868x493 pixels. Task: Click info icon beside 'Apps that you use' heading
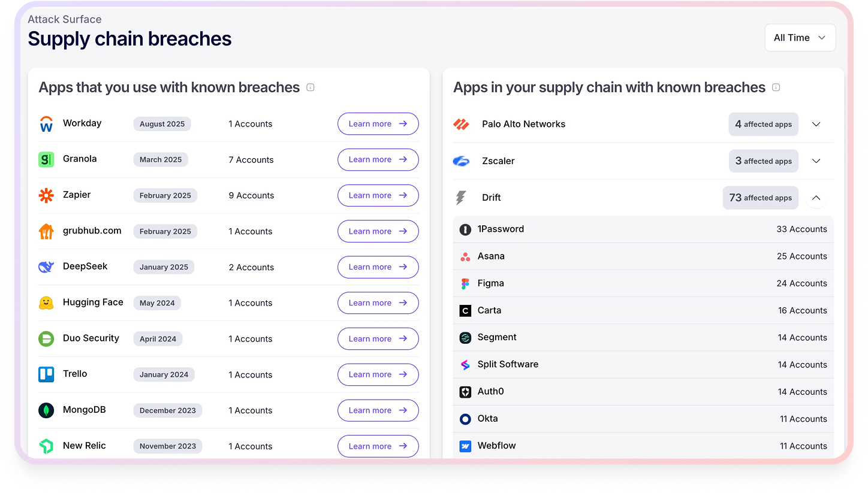point(311,87)
